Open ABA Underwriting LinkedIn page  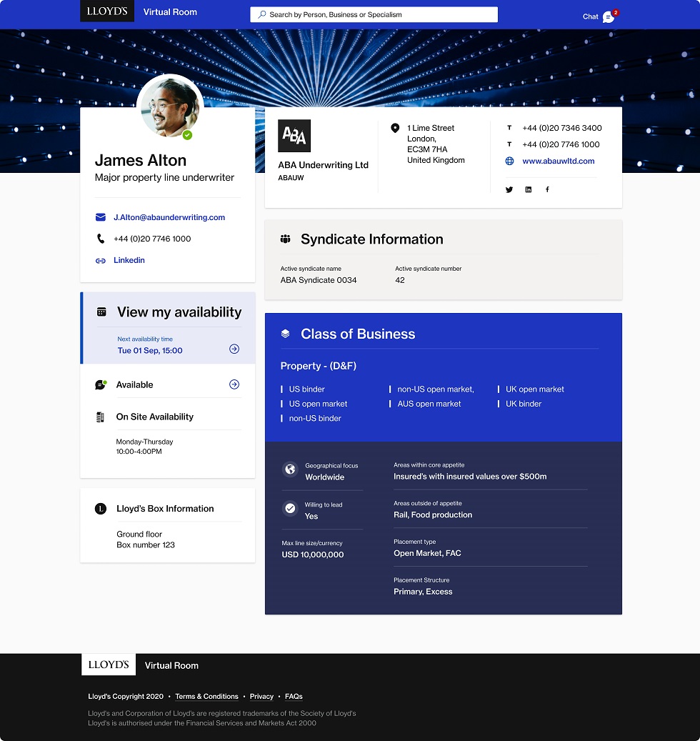coord(529,189)
